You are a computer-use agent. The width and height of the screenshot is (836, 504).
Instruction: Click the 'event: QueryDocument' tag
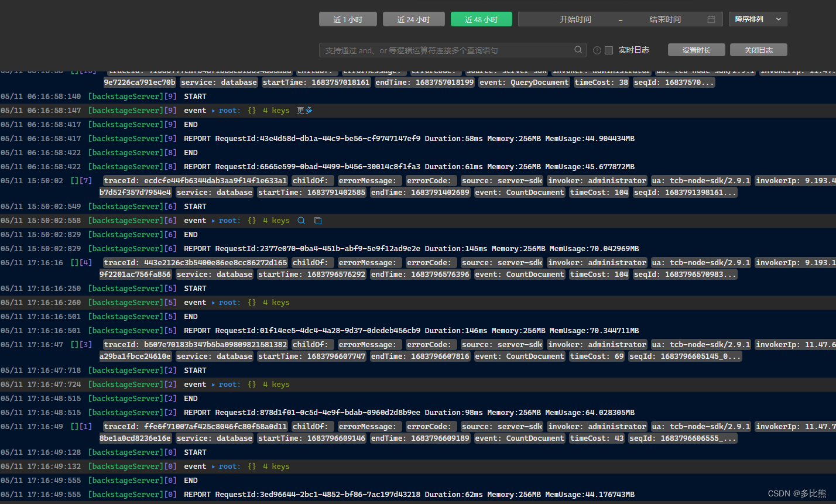pyautogui.click(x=524, y=83)
